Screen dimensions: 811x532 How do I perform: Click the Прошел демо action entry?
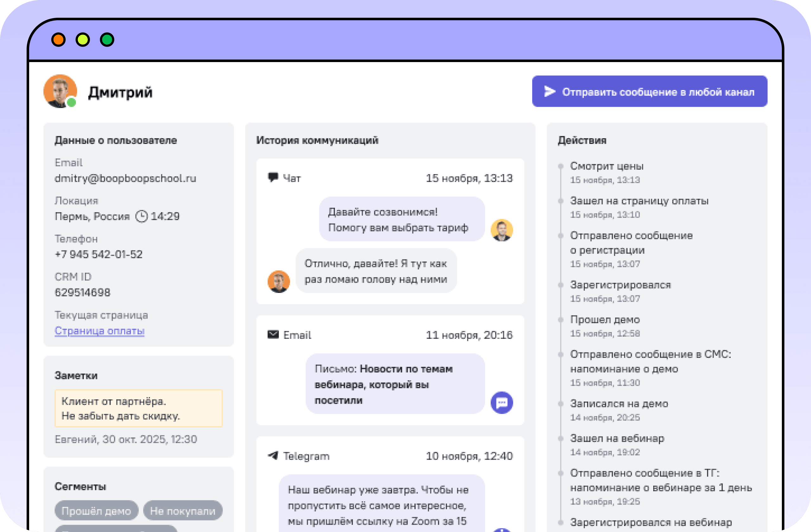point(605,326)
